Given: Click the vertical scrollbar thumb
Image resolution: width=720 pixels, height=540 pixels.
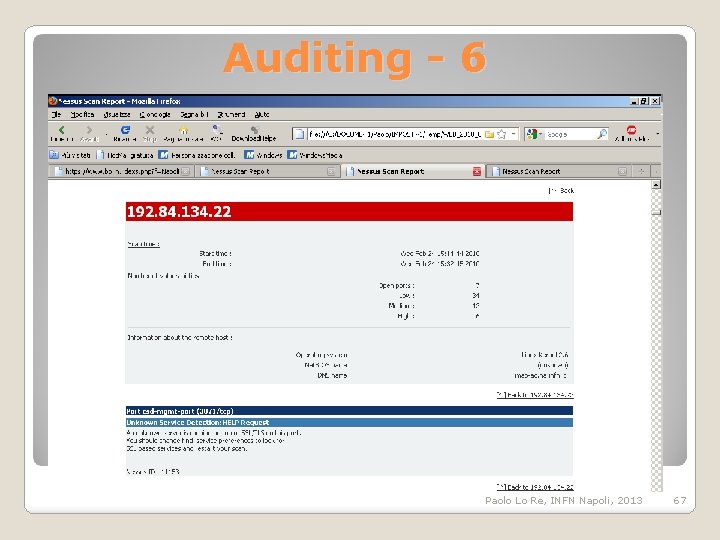Looking at the screenshot, I should [657, 213].
